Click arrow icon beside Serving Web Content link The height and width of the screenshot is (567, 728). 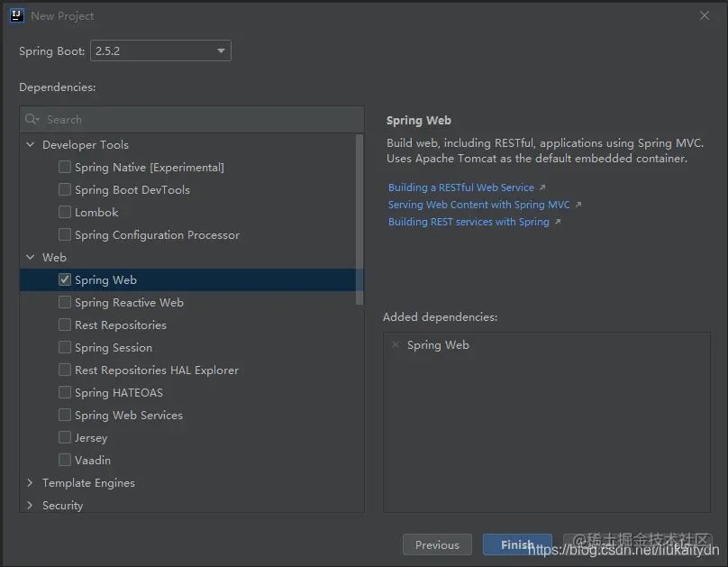click(578, 205)
